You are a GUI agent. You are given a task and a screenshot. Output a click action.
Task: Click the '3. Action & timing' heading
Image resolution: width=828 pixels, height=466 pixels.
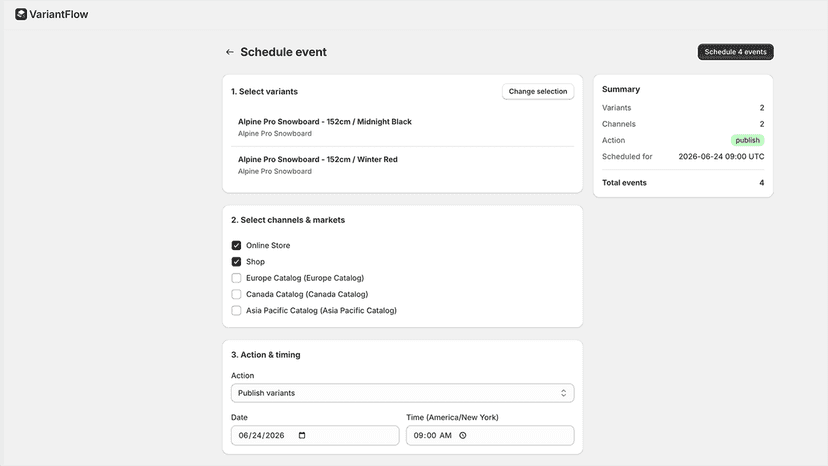coord(266,355)
